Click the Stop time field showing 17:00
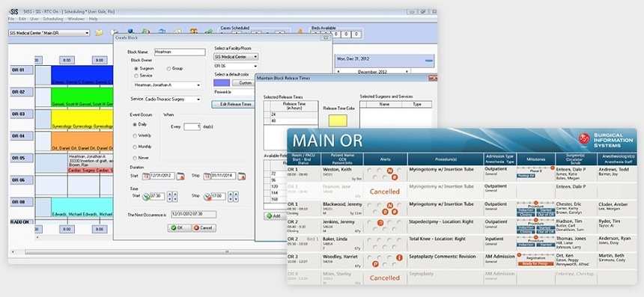This screenshot has height=297, width=644. (x=218, y=197)
